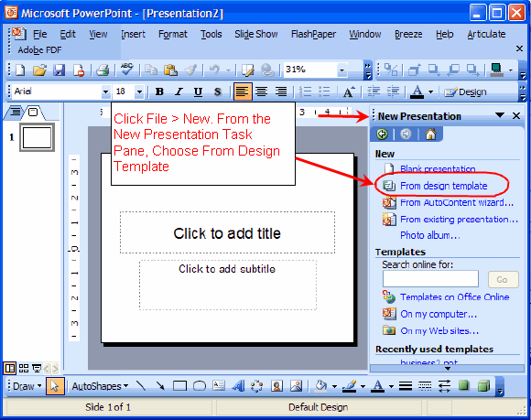Toggle Bold formatting
Viewport: 531px width, 420px height.
[x=159, y=92]
